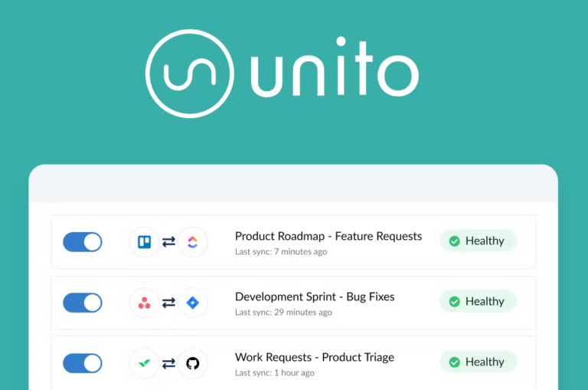
Task: Click sync arrows between Asana and Jira
Action: 168,303
